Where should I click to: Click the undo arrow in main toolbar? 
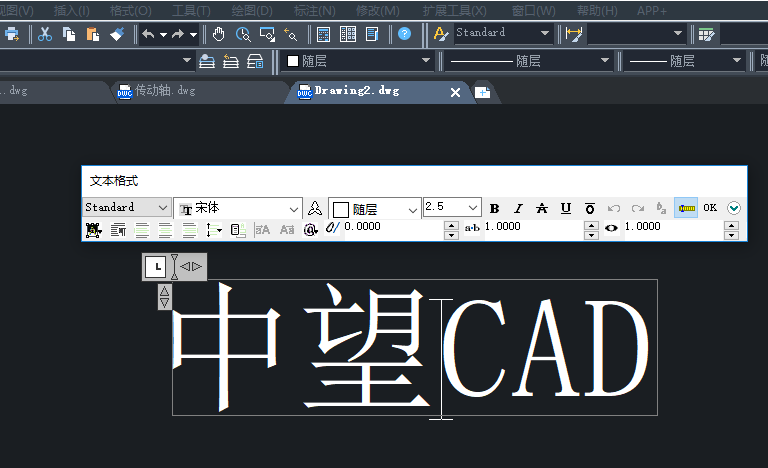(148, 34)
